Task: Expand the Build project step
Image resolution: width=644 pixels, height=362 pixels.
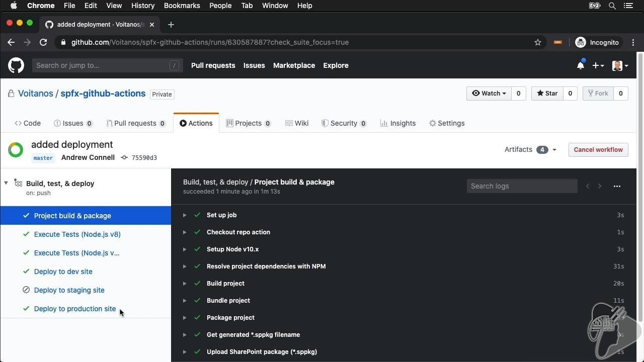Action: click(x=404, y=284)
